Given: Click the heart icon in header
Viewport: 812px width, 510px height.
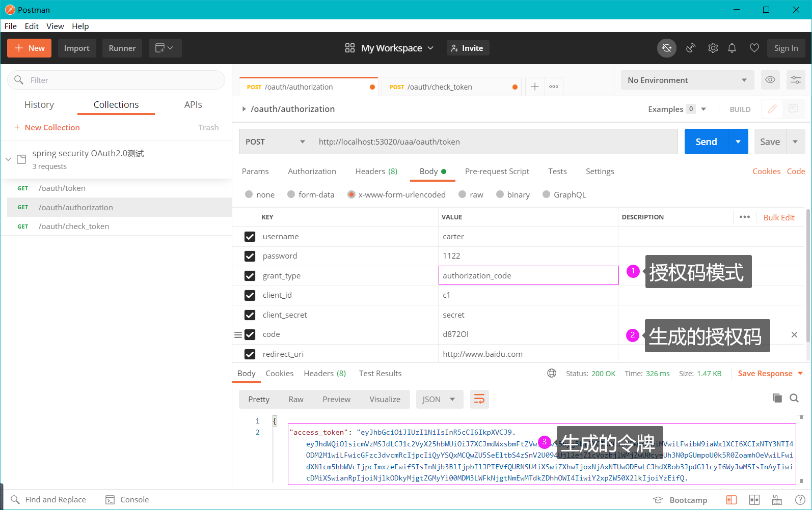Looking at the screenshot, I should [x=754, y=48].
